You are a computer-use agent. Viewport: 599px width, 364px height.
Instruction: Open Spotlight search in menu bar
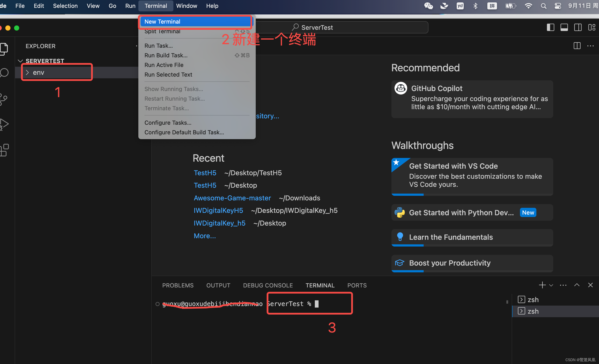point(544,6)
